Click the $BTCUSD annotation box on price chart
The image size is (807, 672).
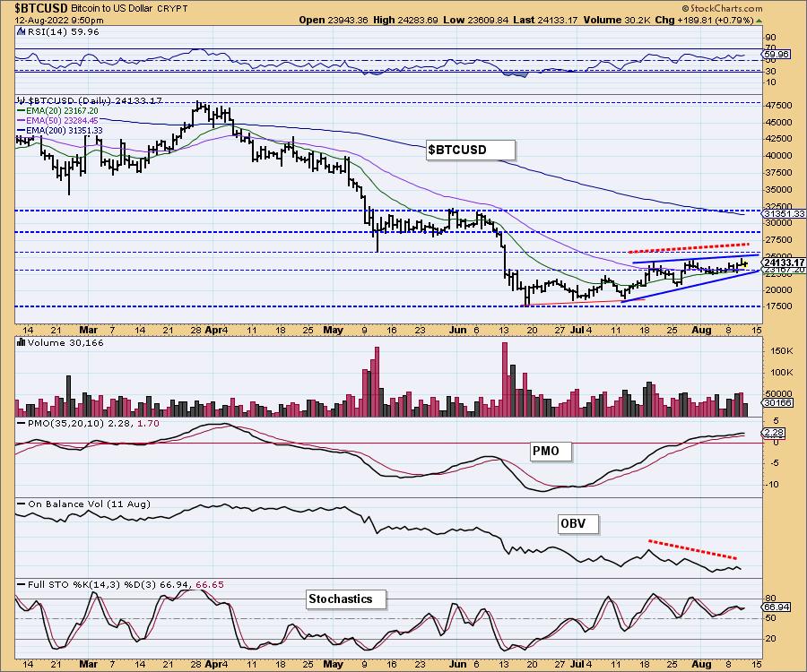(x=471, y=150)
